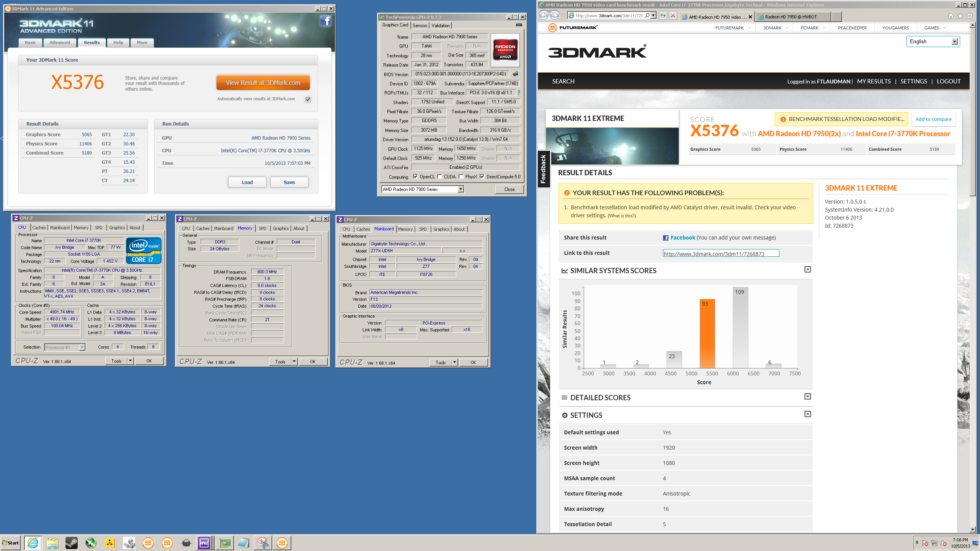Image resolution: width=980 pixels, height=551 pixels.
Task: Open the Feedback side tab
Action: click(543, 169)
